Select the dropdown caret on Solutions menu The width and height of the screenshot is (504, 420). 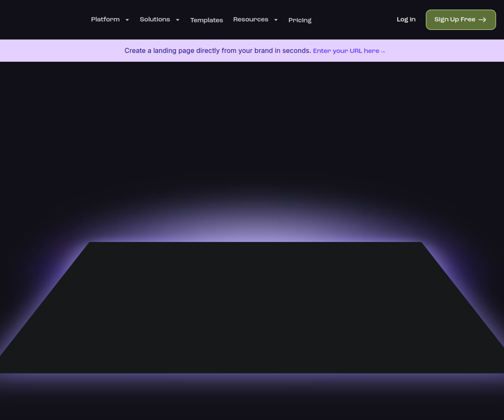[177, 20]
